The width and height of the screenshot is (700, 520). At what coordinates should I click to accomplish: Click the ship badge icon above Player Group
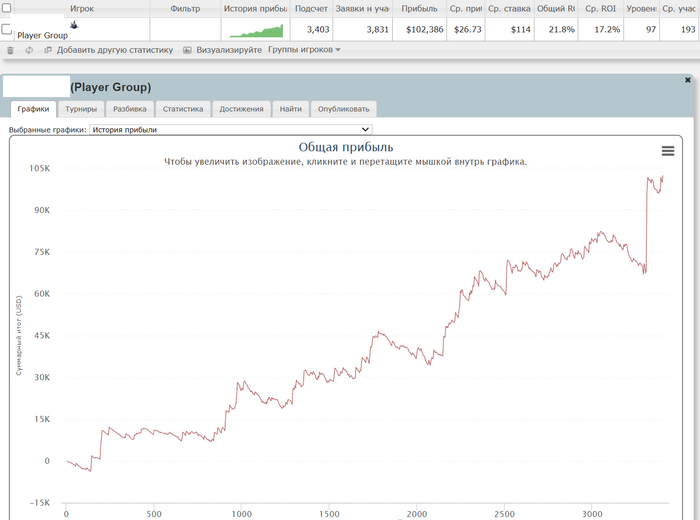[x=74, y=25]
